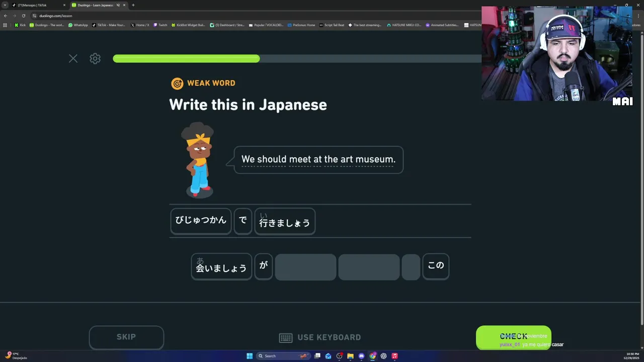This screenshot has width=644, height=362.
Task: Switch to the TikTok Mensajes tab
Action: click(x=39, y=5)
